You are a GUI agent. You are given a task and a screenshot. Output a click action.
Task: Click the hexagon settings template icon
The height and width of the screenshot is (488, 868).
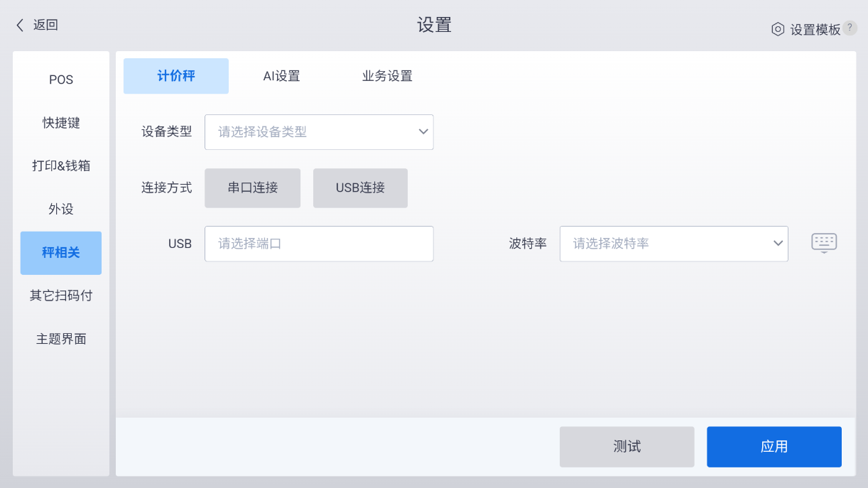point(778,29)
